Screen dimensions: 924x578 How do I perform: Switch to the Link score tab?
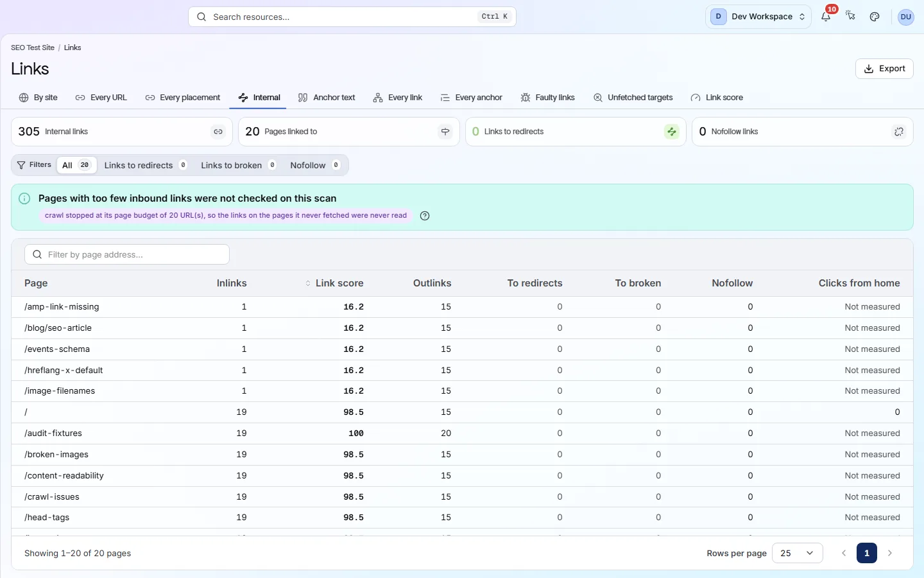[x=717, y=98]
